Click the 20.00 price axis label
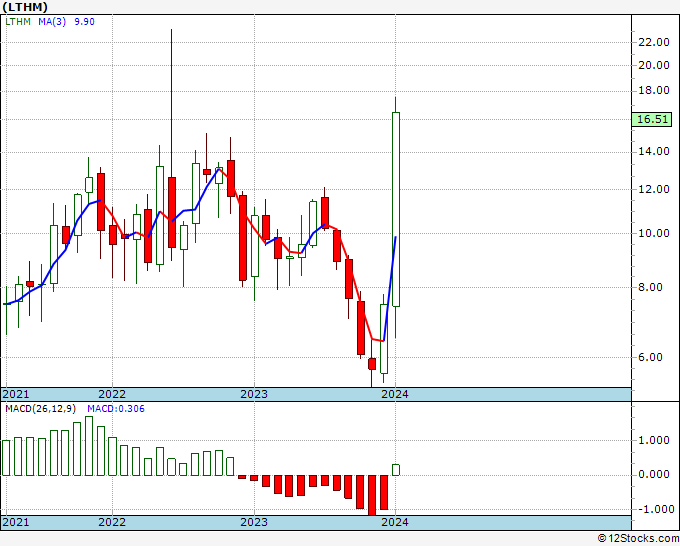 point(654,65)
